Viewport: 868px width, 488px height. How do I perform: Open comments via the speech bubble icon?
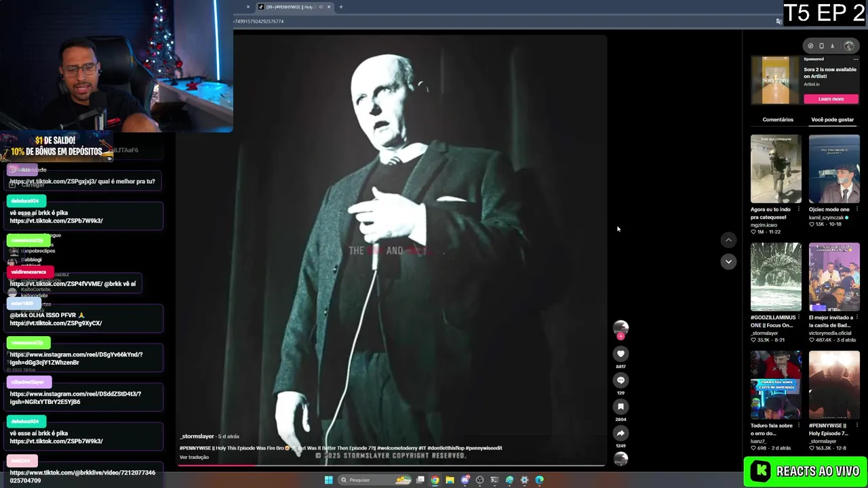tap(620, 380)
